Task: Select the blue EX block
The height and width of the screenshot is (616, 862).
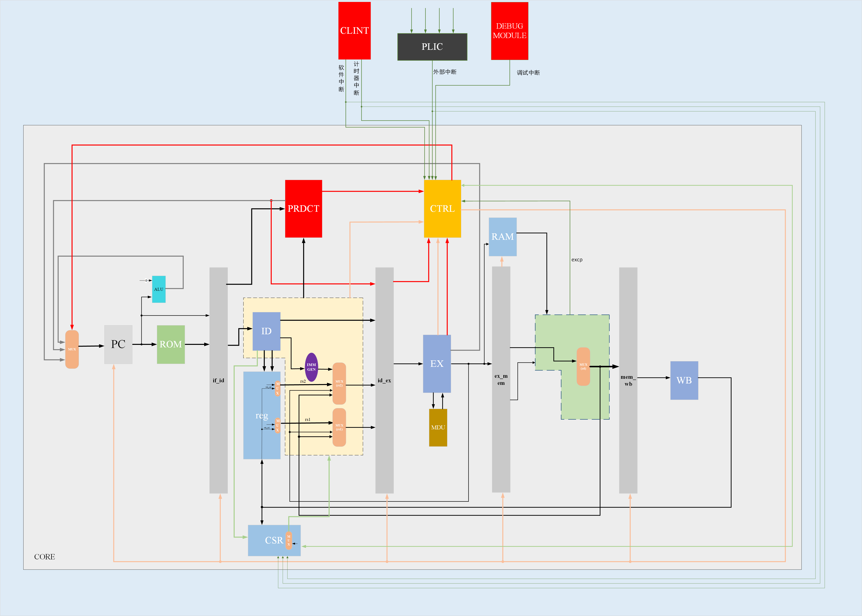Action: pyautogui.click(x=437, y=363)
